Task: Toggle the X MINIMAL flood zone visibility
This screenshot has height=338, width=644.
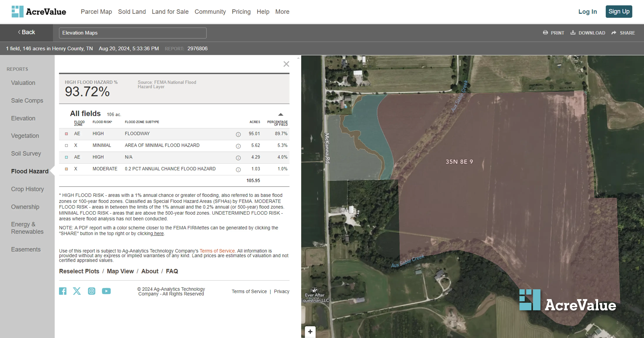Action: [66, 145]
